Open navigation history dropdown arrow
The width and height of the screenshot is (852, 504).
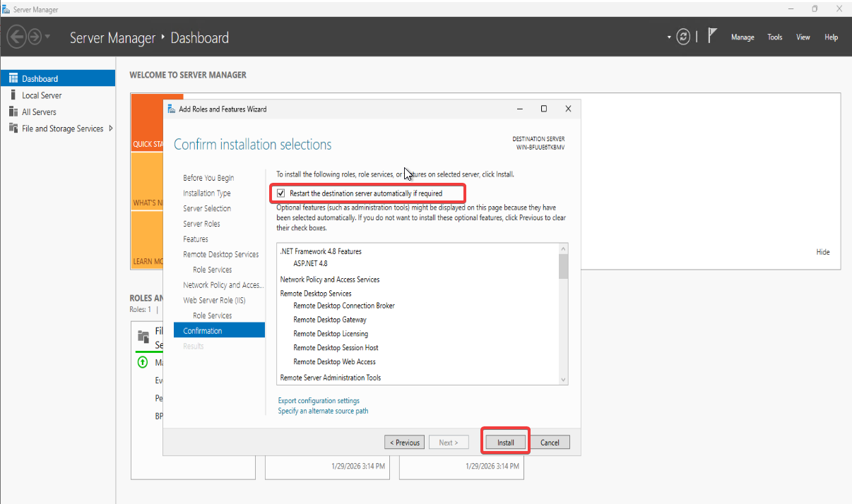click(x=48, y=37)
